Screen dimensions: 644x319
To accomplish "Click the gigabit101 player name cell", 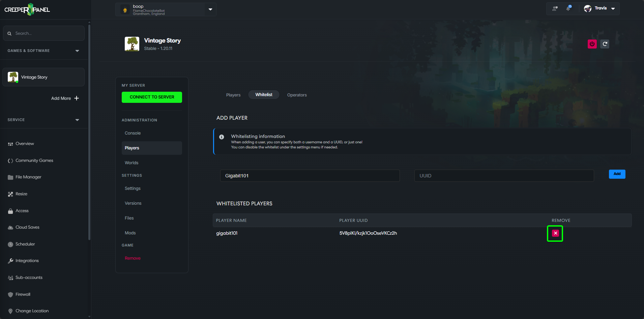I will click(x=227, y=233).
